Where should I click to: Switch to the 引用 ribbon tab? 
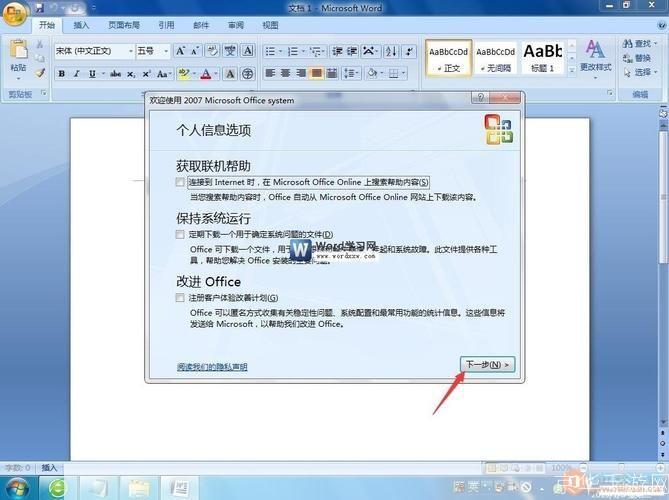[x=166, y=25]
